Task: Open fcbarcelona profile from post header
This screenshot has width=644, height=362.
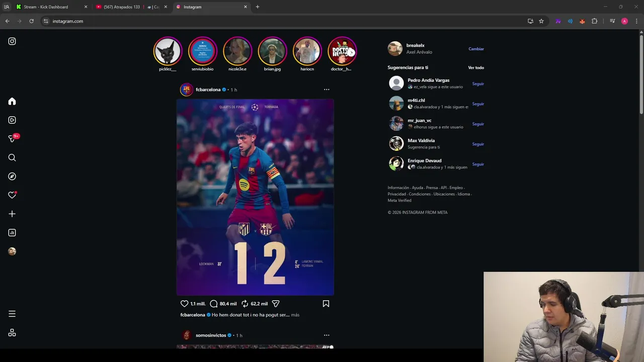Action: [x=208, y=89]
